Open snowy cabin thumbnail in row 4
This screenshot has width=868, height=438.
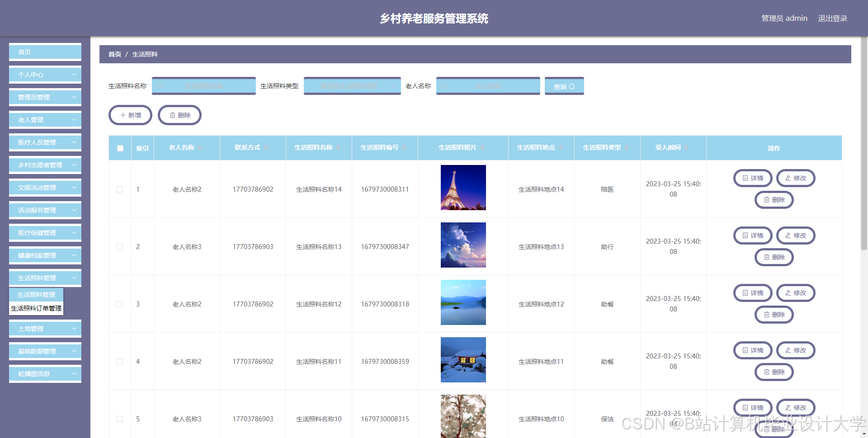(x=463, y=360)
